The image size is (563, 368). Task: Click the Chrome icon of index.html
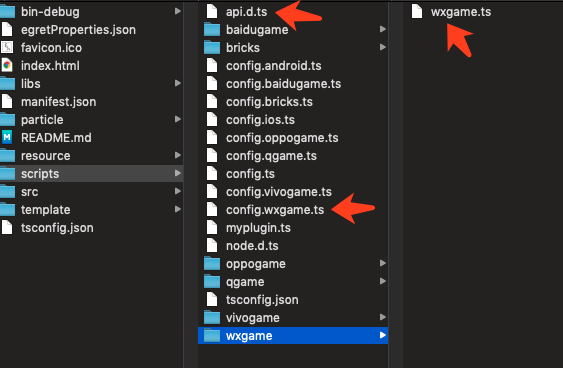tap(7, 66)
